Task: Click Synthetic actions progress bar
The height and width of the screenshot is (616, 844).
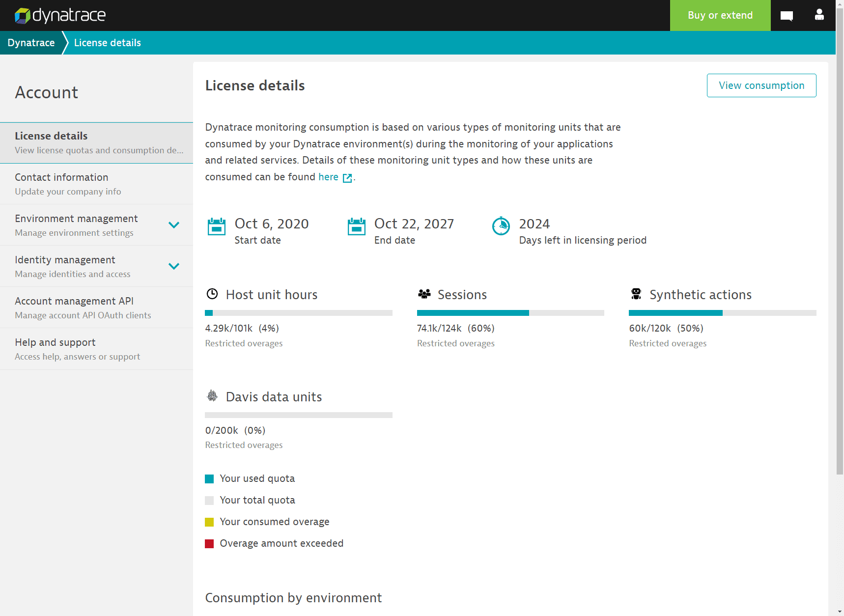Action: [723, 313]
